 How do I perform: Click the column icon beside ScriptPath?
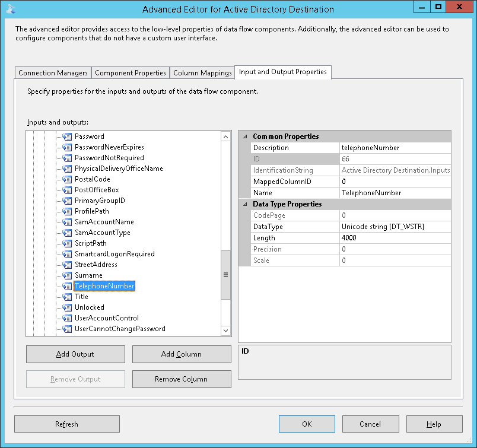click(x=67, y=243)
